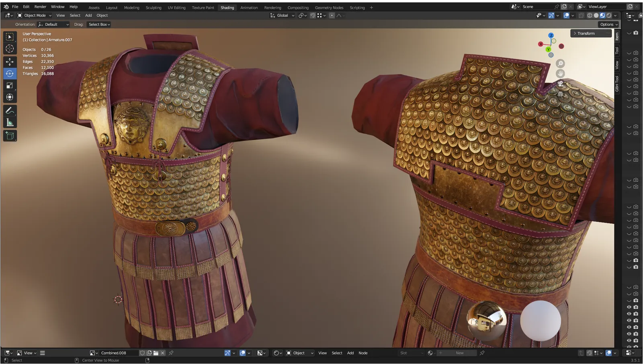Toggle X-ray mode in viewport header
Image resolution: width=643 pixels, height=364 pixels.
[x=582, y=16]
